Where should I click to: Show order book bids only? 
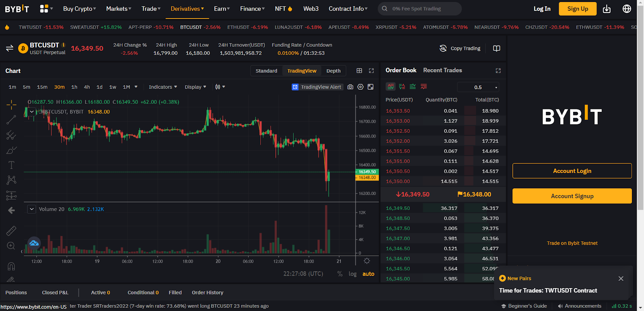pyautogui.click(x=413, y=87)
